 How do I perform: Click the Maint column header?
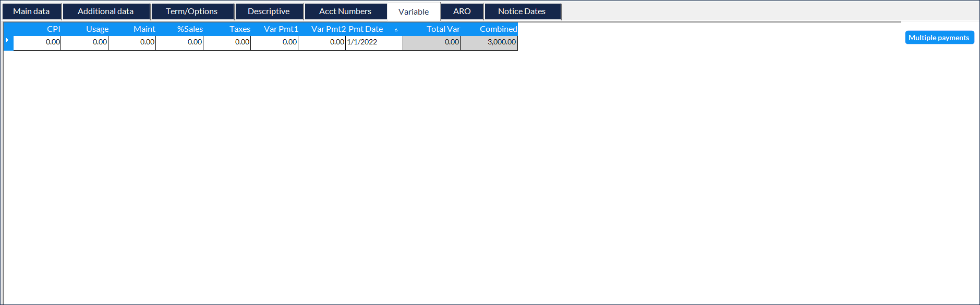click(x=132, y=29)
